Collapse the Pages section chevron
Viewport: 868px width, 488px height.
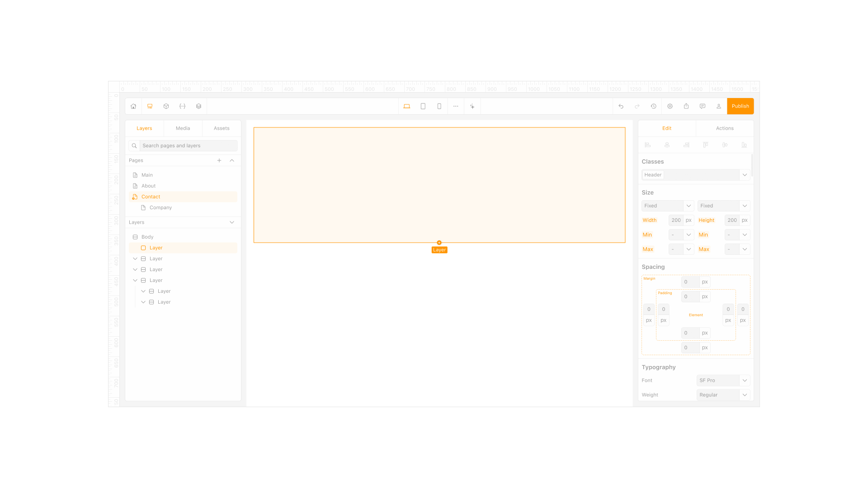(232, 160)
